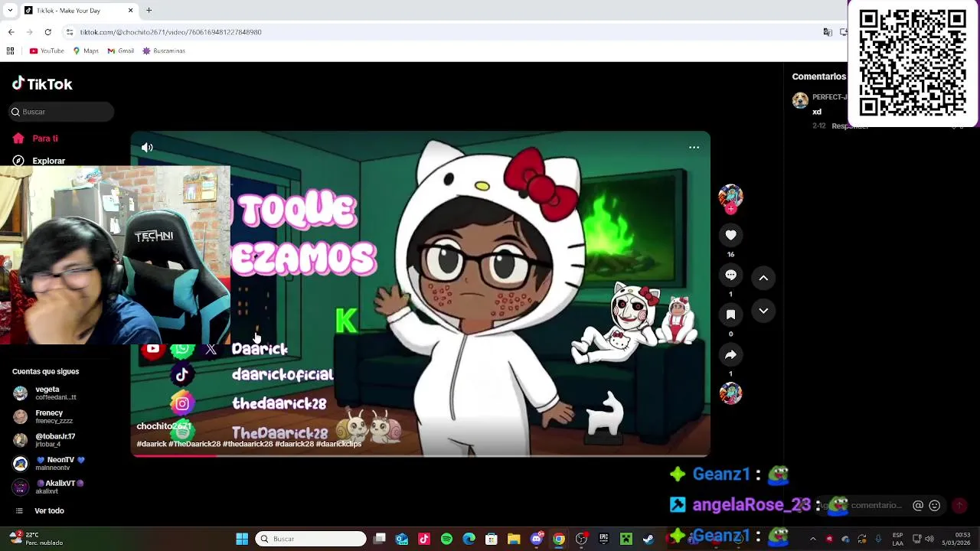The height and width of the screenshot is (551, 980).
Task: Close the TikTok - Make Your Day tab
Action: tap(130, 10)
